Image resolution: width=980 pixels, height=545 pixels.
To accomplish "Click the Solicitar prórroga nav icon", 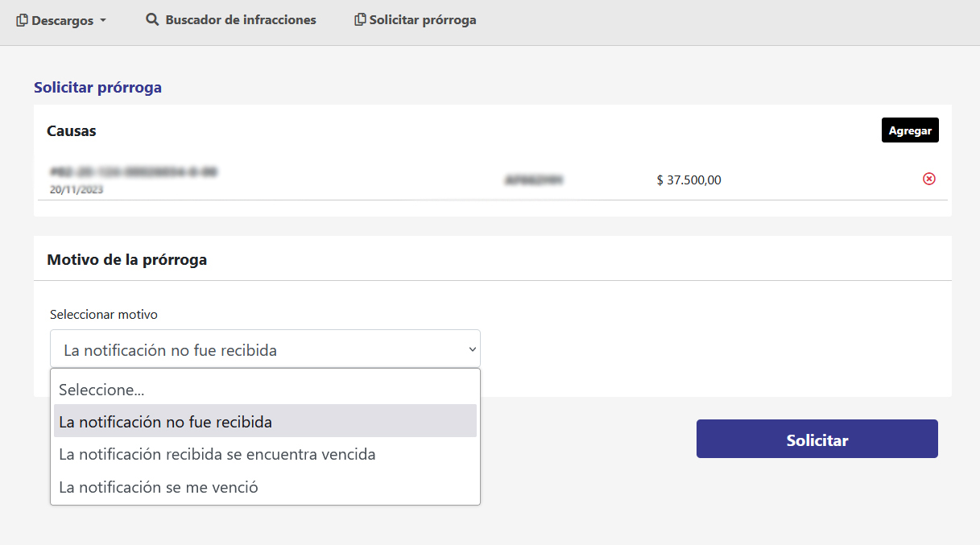I will click(x=360, y=19).
